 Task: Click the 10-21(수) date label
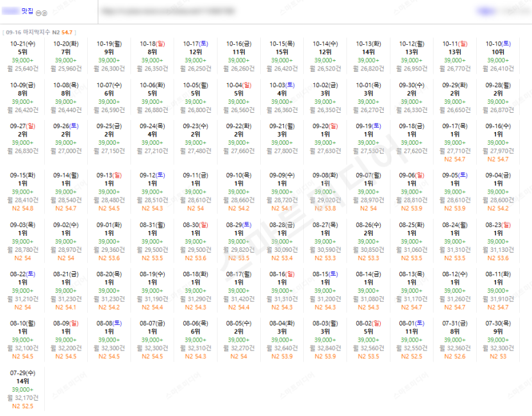[x=22, y=44]
